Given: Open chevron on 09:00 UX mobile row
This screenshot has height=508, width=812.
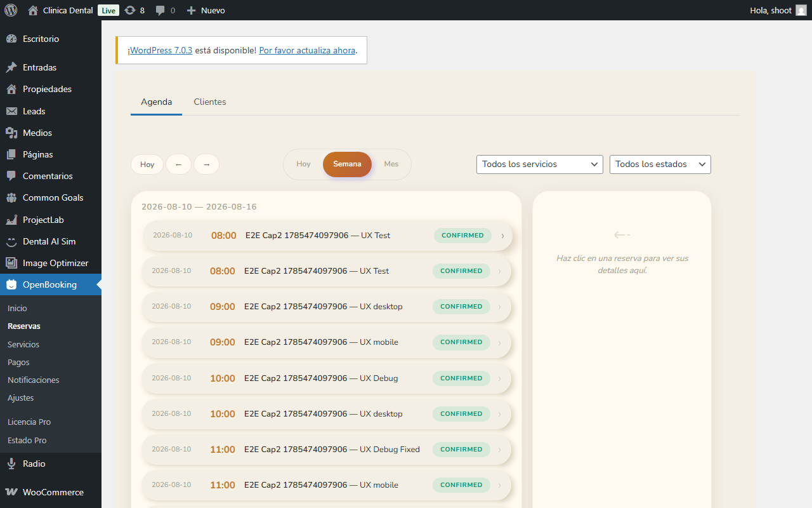Looking at the screenshot, I should coord(499,342).
